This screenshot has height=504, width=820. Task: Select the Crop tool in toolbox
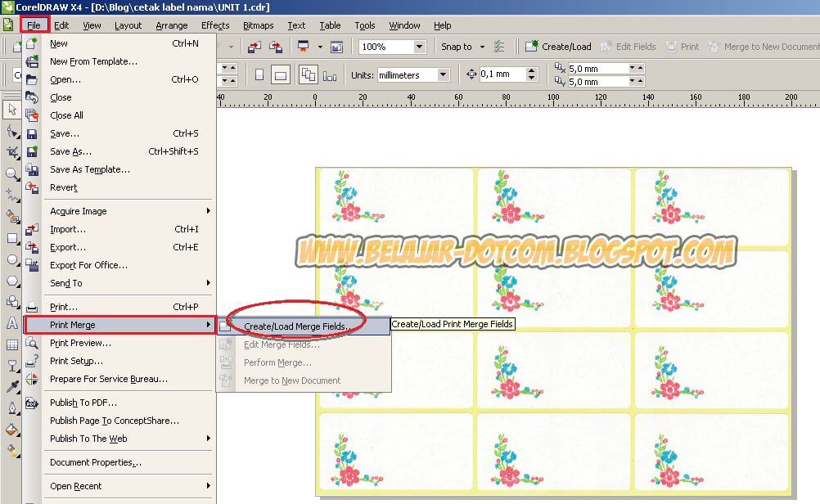pos(11,152)
